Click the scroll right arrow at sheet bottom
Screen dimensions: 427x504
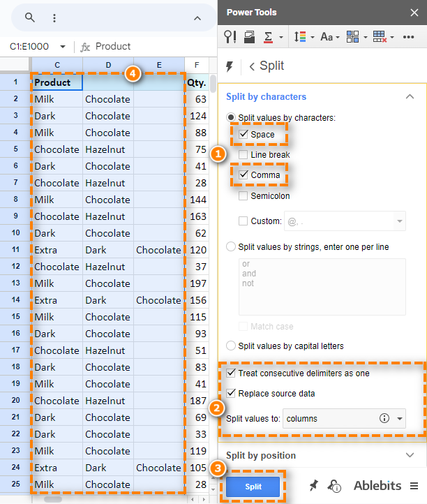pos(204,500)
